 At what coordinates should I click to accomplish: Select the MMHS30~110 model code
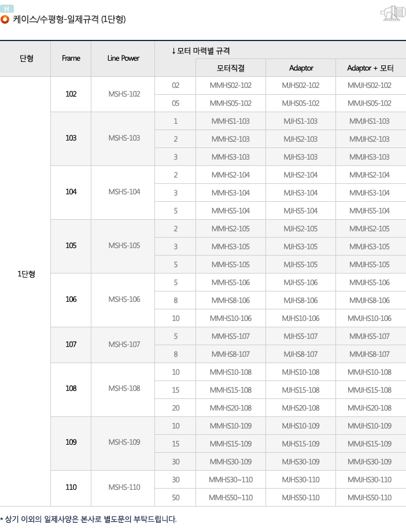click(x=231, y=479)
